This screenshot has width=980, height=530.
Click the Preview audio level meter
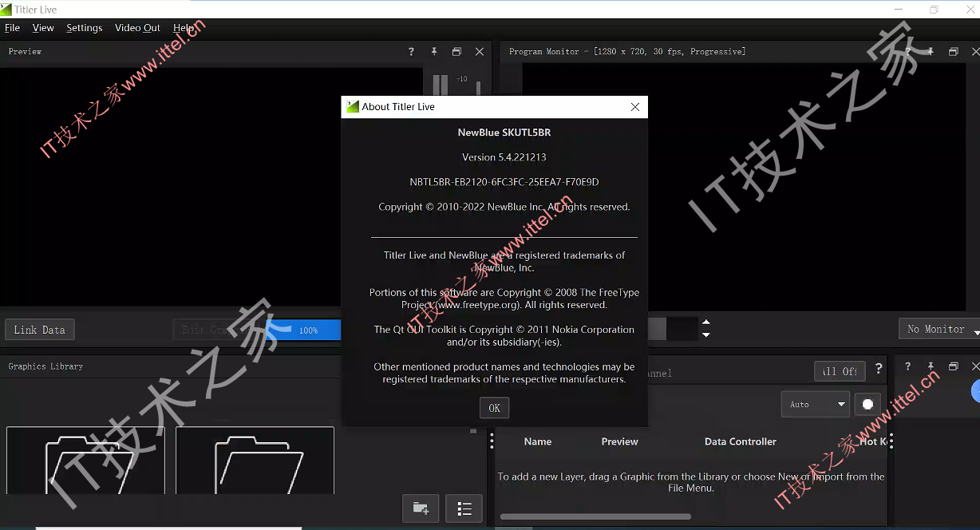pyautogui.click(x=441, y=85)
